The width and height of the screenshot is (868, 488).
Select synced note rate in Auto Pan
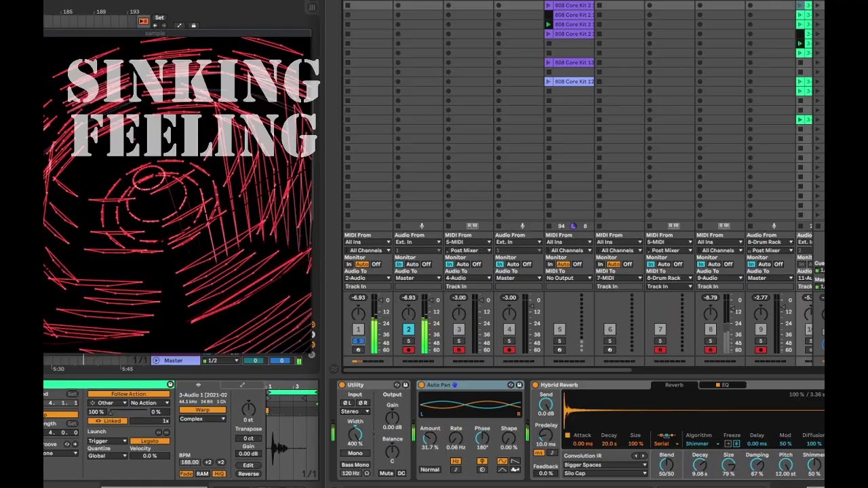pos(456,470)
